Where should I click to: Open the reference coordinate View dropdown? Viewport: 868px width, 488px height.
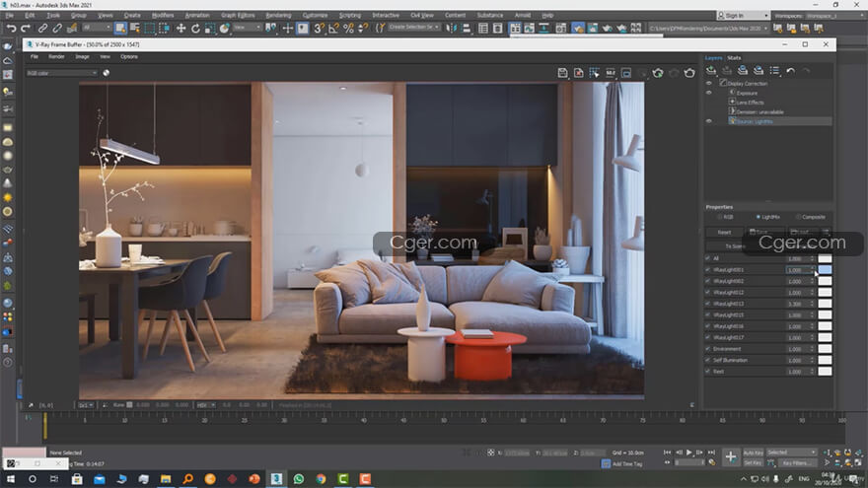pos(247,28)
